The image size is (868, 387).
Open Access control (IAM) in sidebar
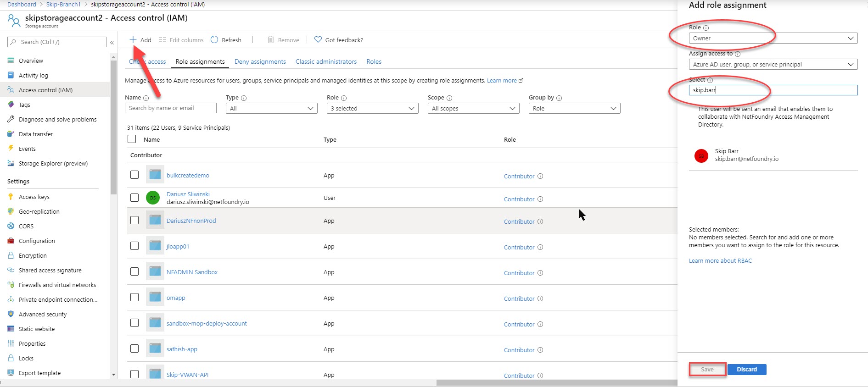(55, 90)
